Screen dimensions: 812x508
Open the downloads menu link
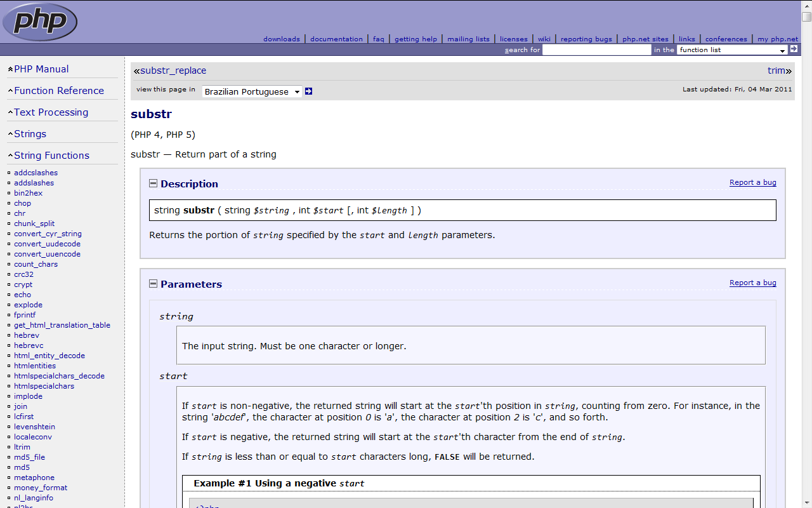click(282, 39)
